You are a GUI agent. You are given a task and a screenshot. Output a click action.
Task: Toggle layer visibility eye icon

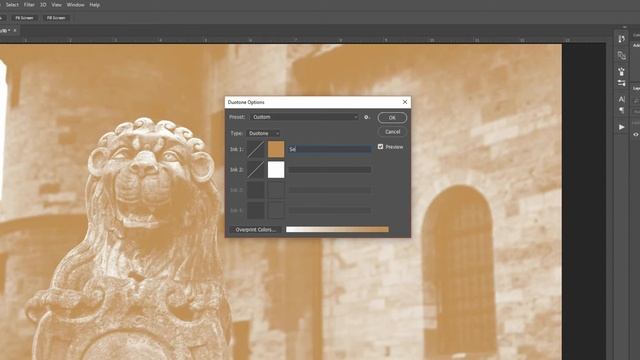point(636,134)
